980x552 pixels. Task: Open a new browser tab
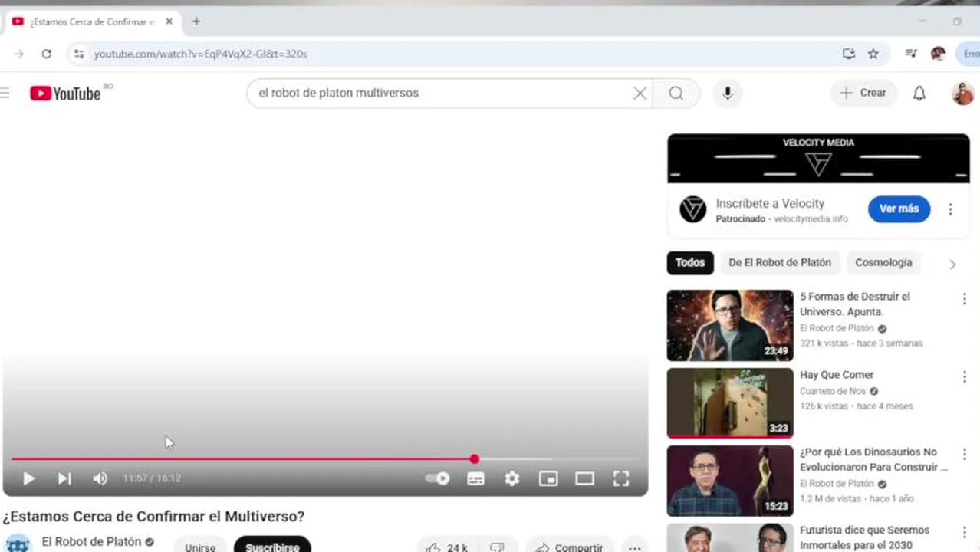pos(196,21)
